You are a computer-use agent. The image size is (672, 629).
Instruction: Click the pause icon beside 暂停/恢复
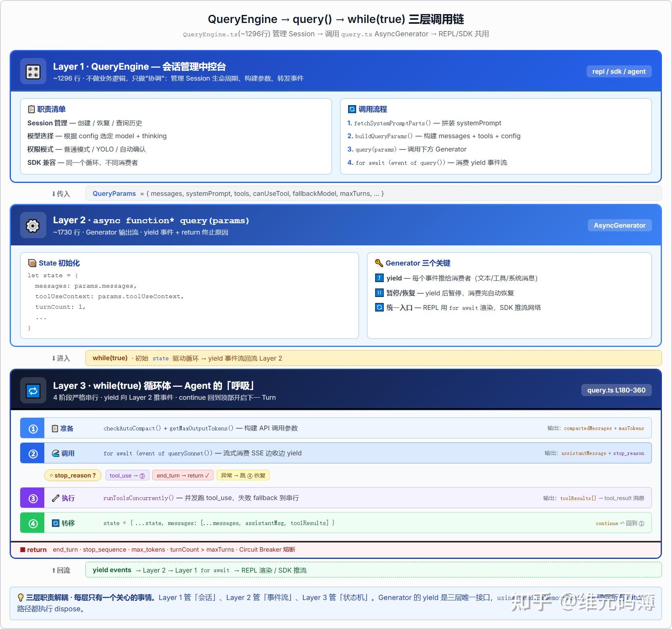[379, 293]
